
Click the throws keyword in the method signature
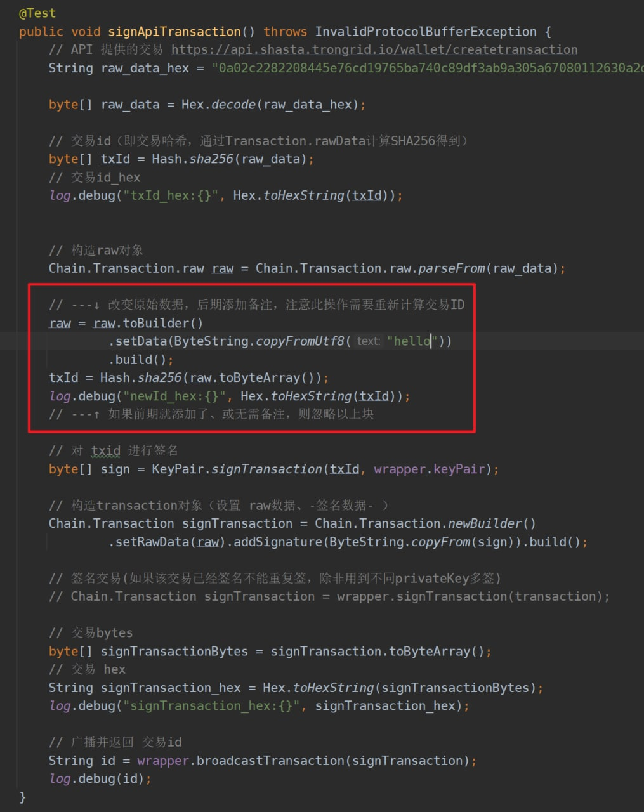pyautogui.click(x=286, y=32)
